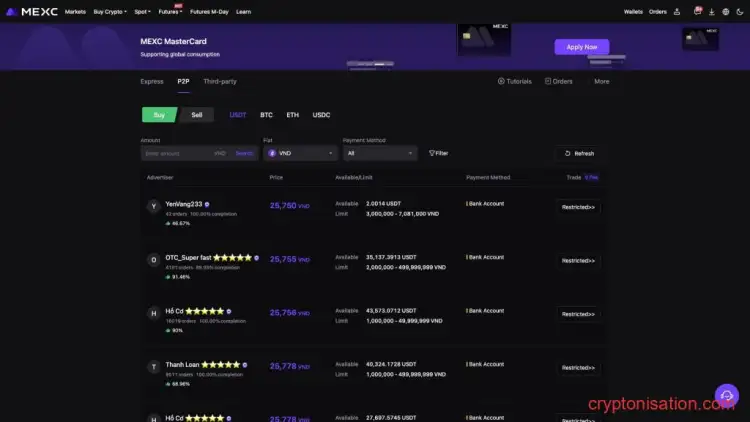Select the Buy toggle
This screenshot has height=422, width=750.
(x=159, y=115)
